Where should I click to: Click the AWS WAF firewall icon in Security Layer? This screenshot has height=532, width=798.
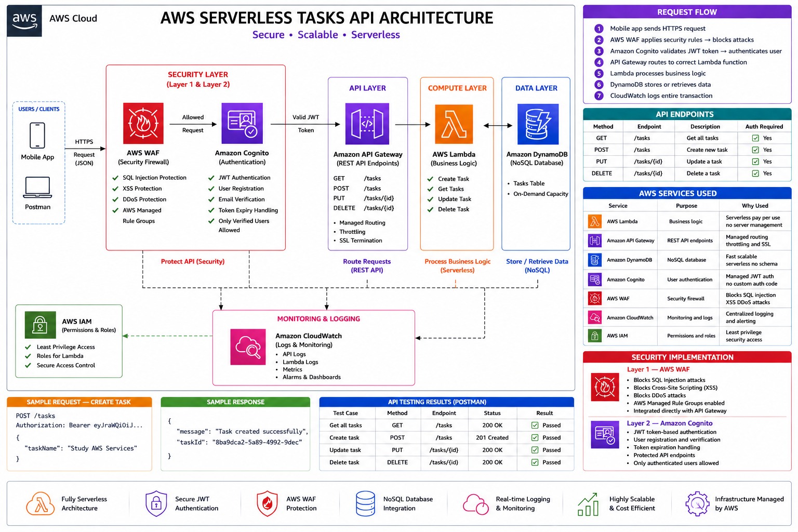(x=143, y=123)
